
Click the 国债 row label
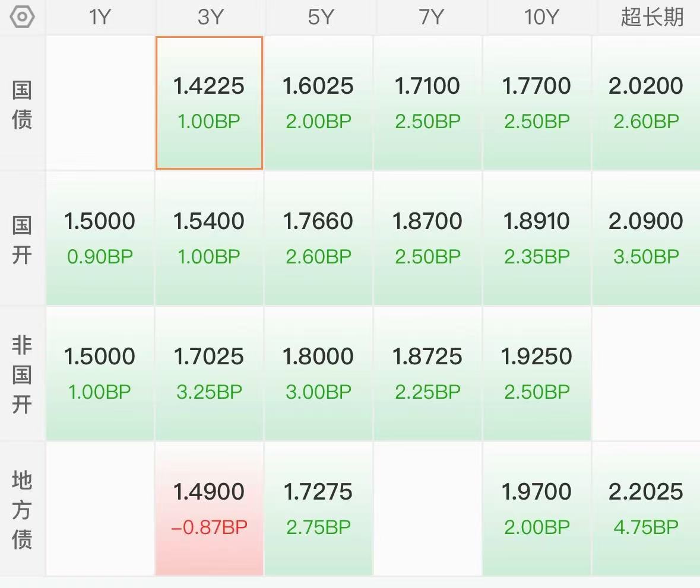click(x=22, y=104)
